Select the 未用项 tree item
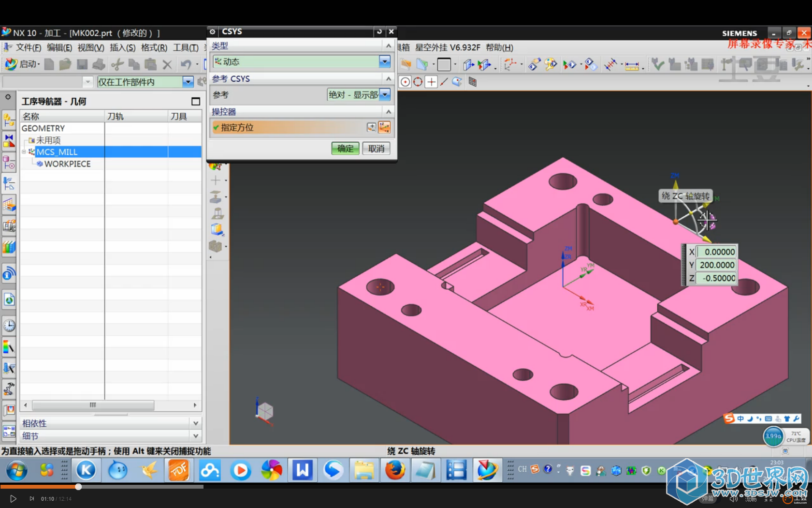This screenshot has height=508, width=812. click(48, 140)
